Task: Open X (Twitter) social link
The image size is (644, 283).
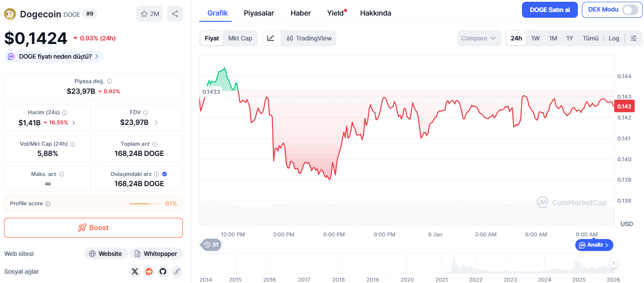Action: 135,271
